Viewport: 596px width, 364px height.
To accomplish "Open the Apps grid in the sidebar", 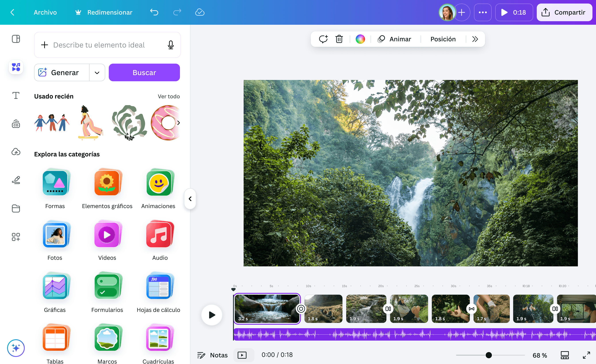I will tap(16, 237).
